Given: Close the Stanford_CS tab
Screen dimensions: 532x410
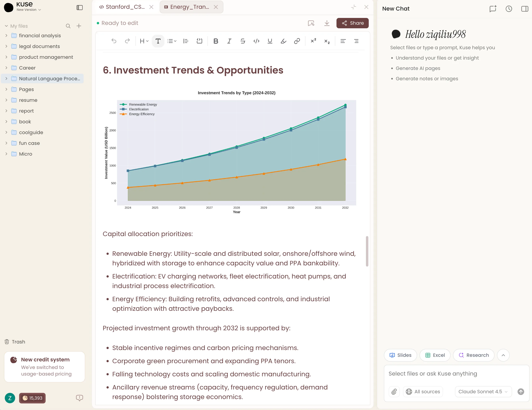Looking at the screenshot, I should tap(151, 7).
